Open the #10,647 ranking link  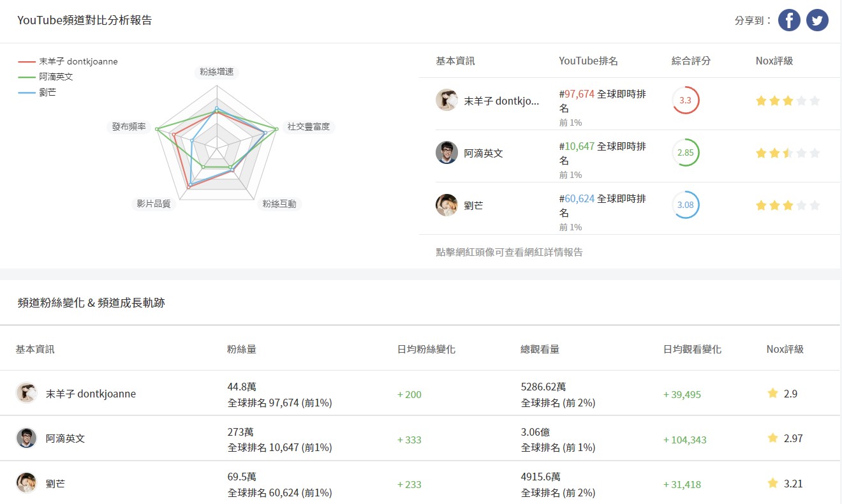tap(577, 146)
